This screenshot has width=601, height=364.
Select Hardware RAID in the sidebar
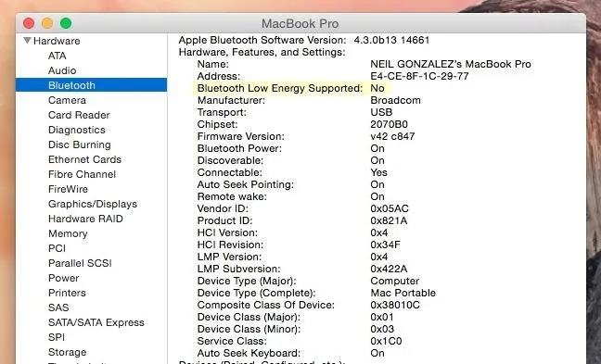pos(85,219)
